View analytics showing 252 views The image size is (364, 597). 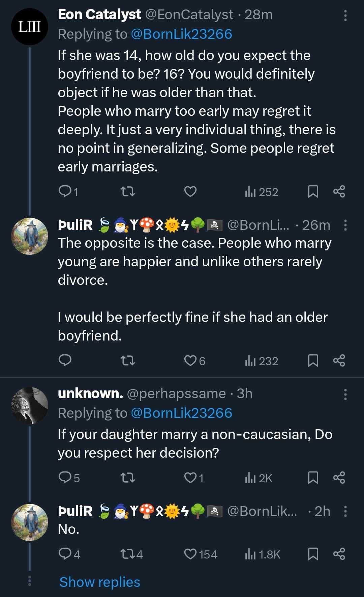(x=262, y=192)
